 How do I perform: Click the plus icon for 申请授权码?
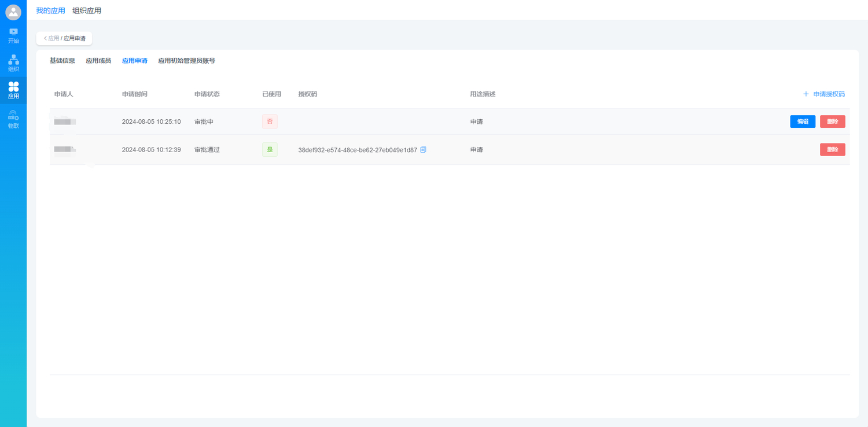[x=806, y=94]
